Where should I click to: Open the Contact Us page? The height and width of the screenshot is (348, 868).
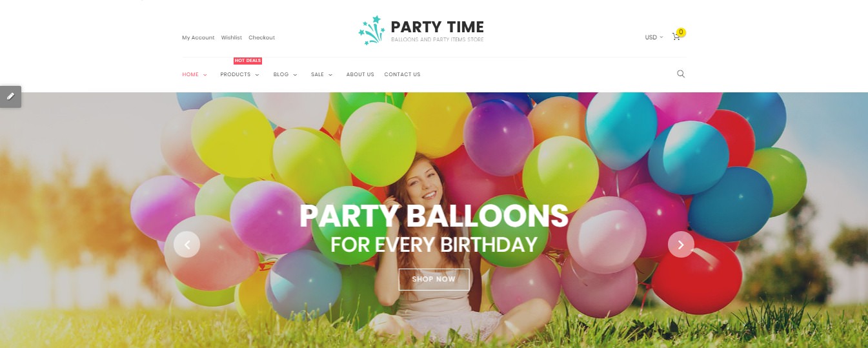click(402, 75)
